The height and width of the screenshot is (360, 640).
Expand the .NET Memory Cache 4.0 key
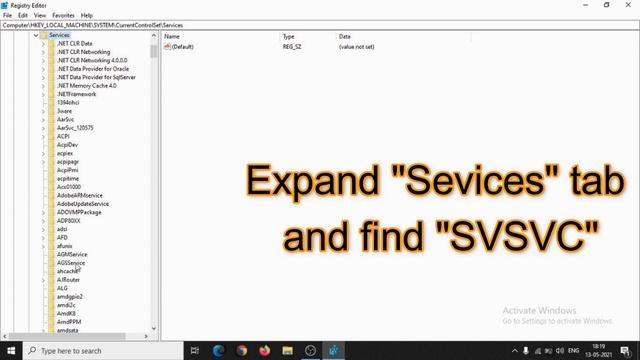click(44, 86)
